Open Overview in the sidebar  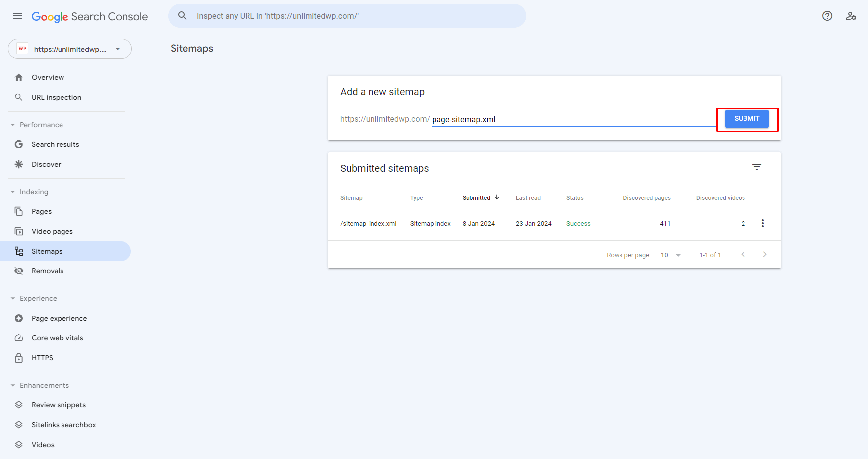65,77
